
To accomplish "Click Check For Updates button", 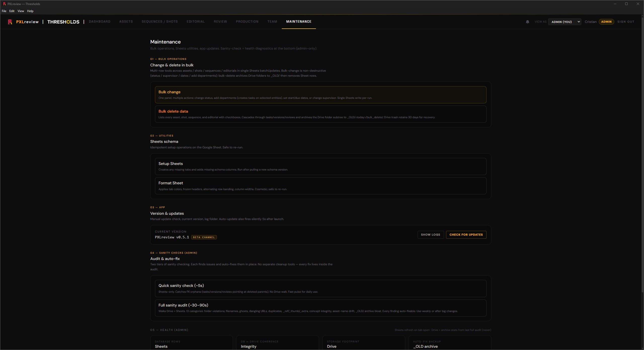I will [x=466, y=235].
